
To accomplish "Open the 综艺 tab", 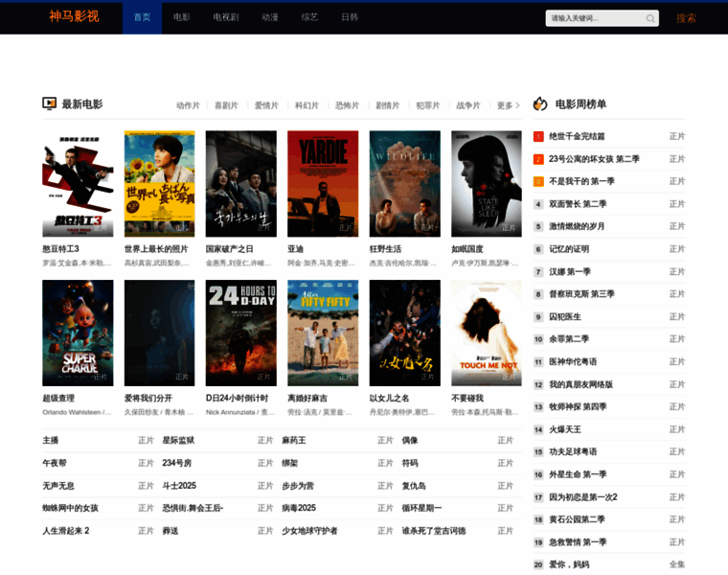I will click(x=309, y=17).
